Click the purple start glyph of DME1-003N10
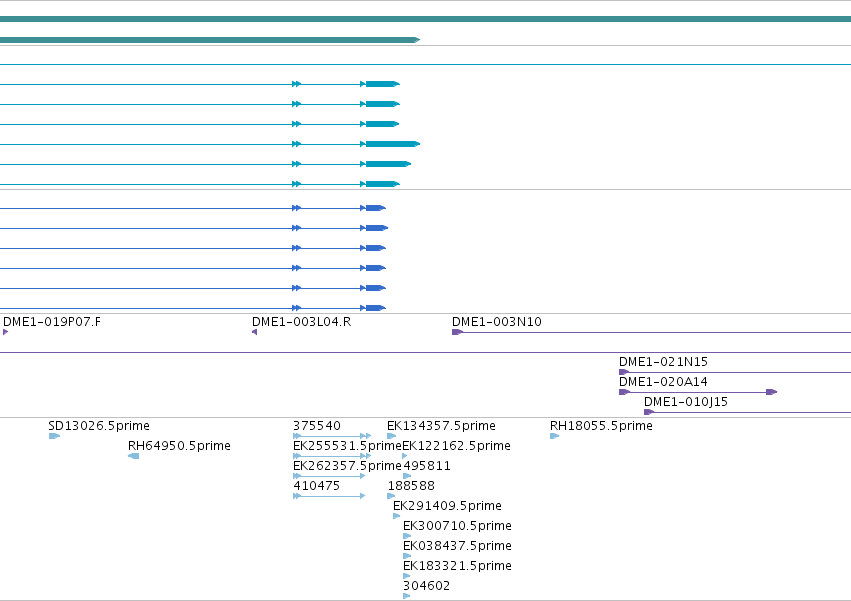This screenshot has width=851, height=601. pyautogui.click(x=458, y=332)
